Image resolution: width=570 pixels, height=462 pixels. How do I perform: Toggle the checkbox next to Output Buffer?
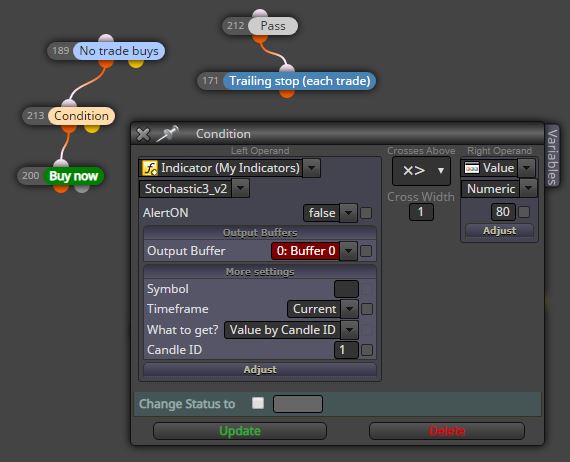point(366,251)
